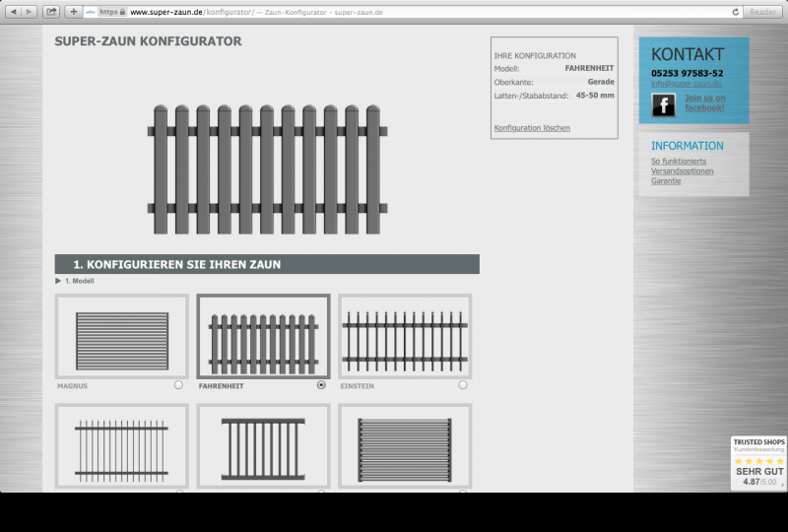788x532 pixels.
Task: Choose the EINSTEIN fence thumbnail
Action: [405, 336]
